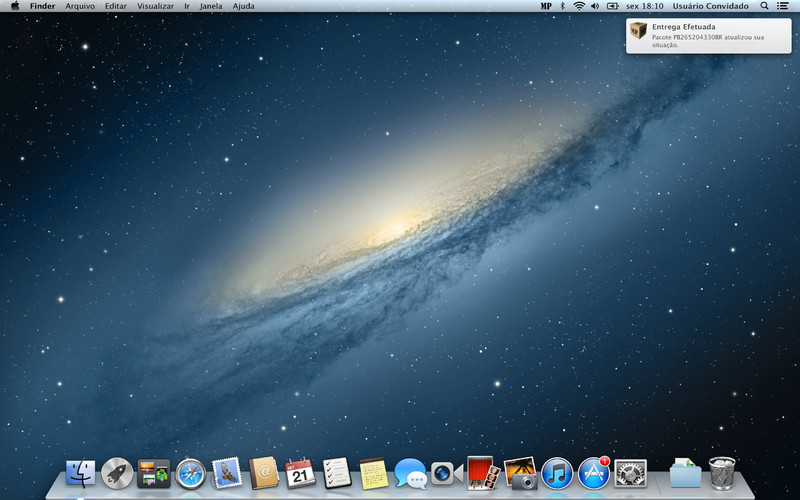Launch Photo Booth in the Dock

click(483, 473)
